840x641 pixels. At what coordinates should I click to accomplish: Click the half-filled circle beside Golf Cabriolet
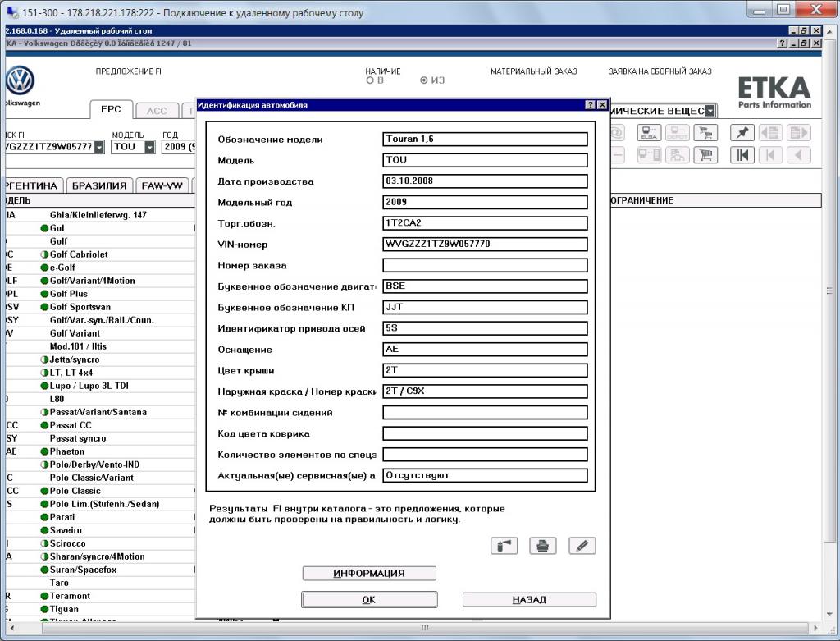pos(44,254)
